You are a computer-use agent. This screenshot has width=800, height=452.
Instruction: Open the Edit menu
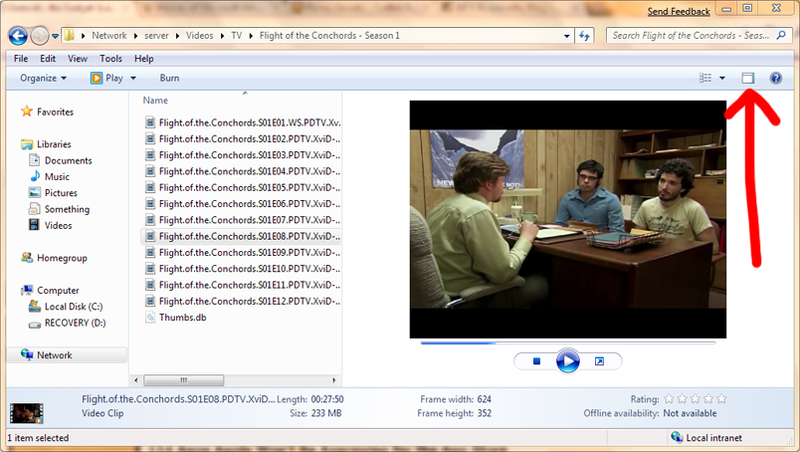48,59
